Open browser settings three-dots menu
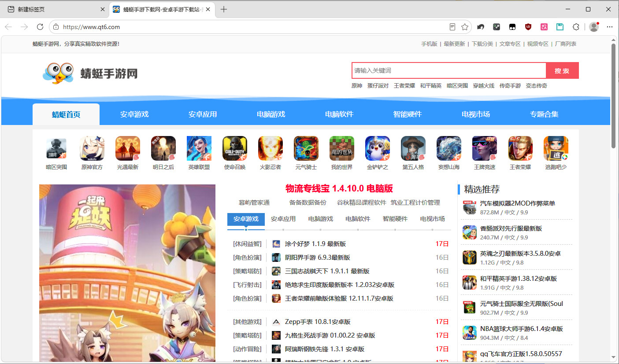This screenshot has height=364, width=619. click(610, 27)
